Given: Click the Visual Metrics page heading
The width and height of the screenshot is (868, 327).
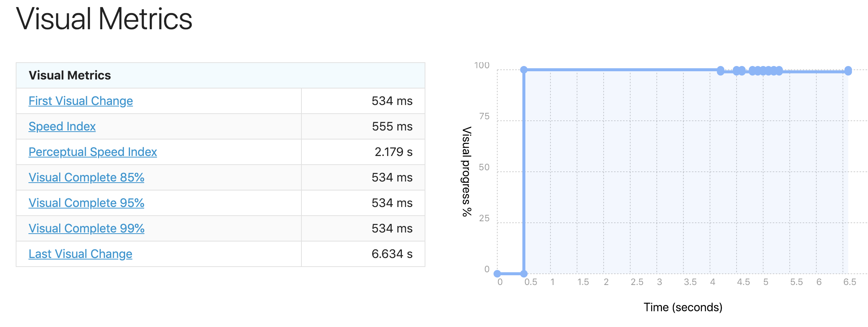Looking at the screenshot, I should 104,19.
